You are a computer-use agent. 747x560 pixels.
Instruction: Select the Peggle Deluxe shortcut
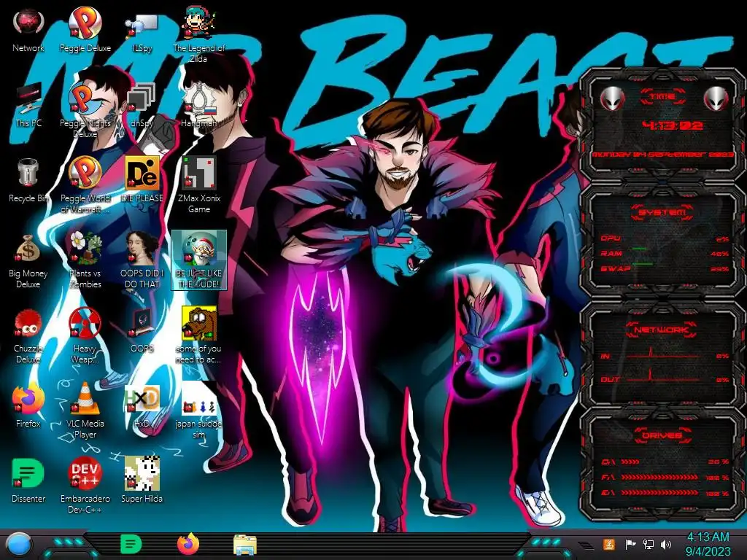85,30
